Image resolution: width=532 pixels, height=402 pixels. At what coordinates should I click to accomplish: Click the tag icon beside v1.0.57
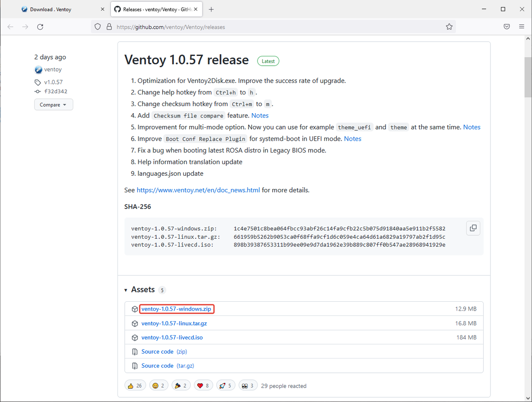tap(38, 83)
